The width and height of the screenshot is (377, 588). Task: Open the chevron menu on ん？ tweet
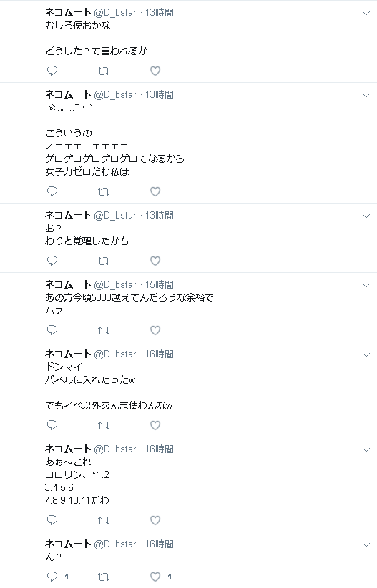click(366, 545)
